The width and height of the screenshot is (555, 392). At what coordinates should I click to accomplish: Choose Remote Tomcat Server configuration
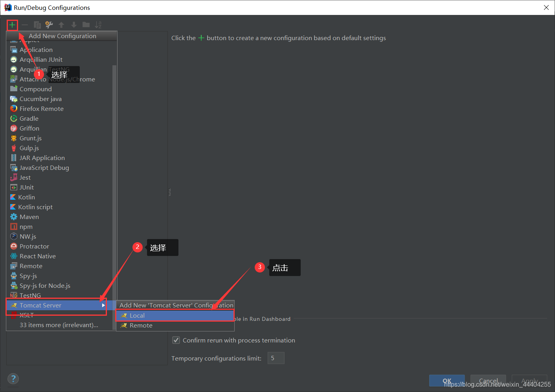175,325
